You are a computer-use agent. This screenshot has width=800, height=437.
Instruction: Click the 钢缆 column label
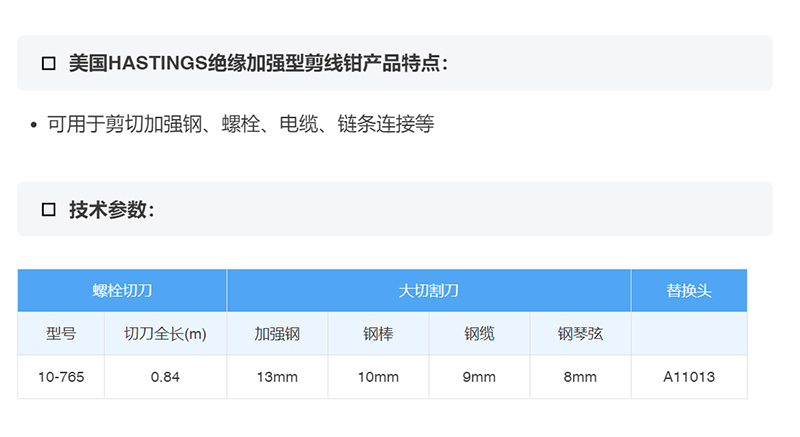[x=479, y=334]
